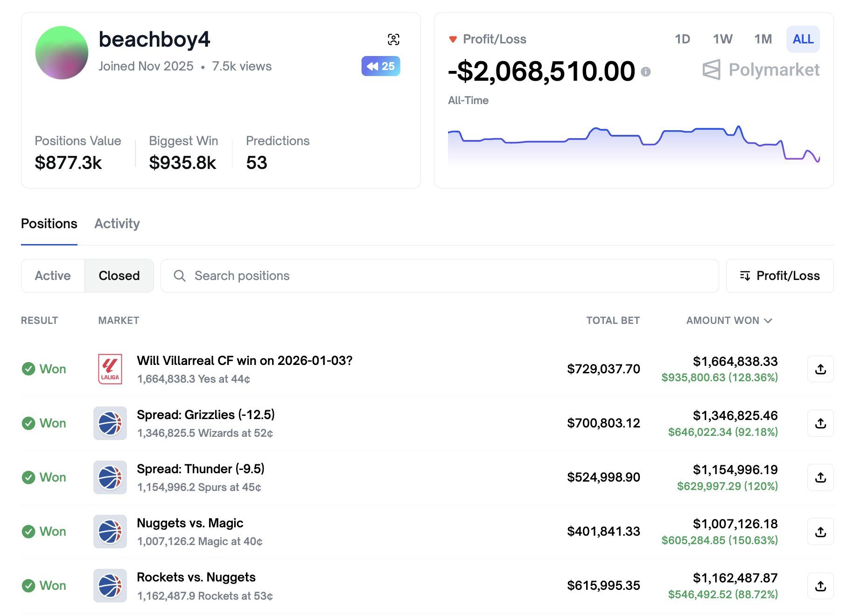Open the LaLiga market icon for Villarreal CF

[x=110, y=369]
